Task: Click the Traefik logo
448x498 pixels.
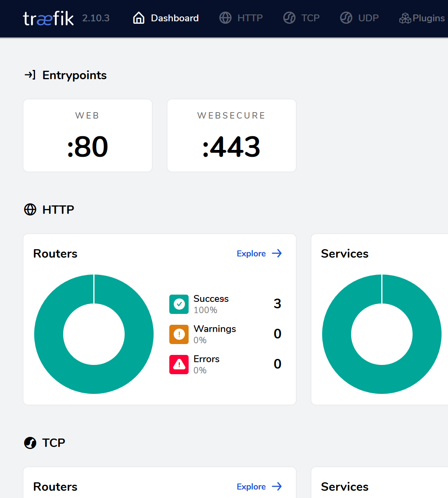Action: tap(48, 18)
